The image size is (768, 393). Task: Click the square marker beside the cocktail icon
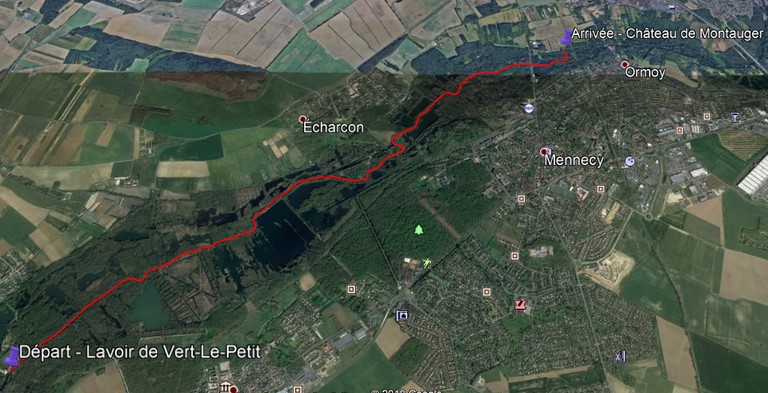[706, 116]
